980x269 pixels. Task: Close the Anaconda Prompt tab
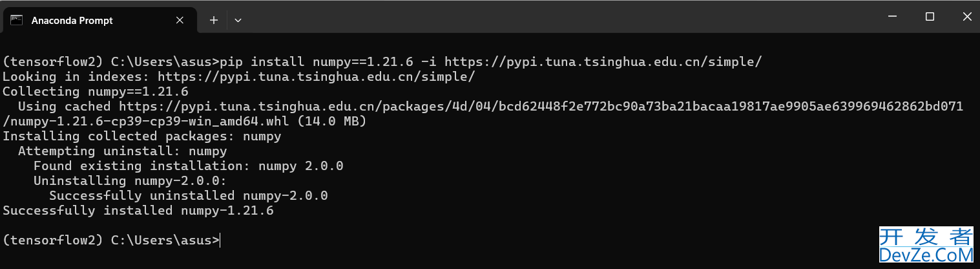[181, 20]
